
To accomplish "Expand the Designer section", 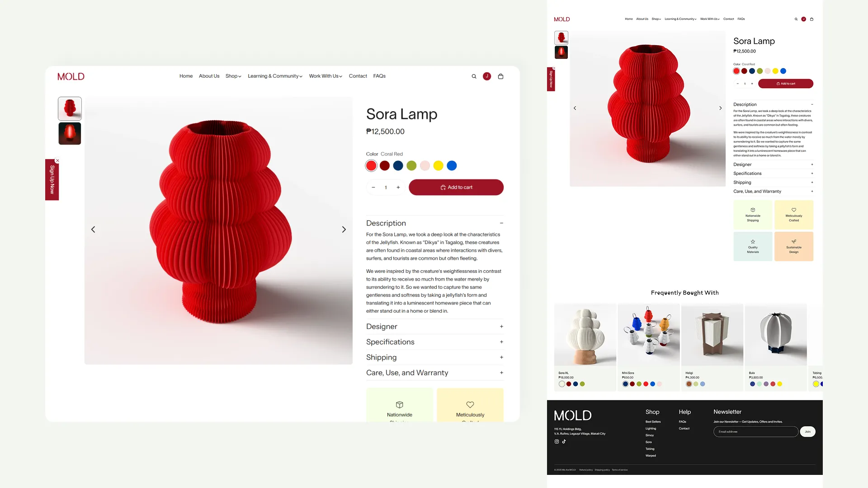I will [x=435, y=326].
